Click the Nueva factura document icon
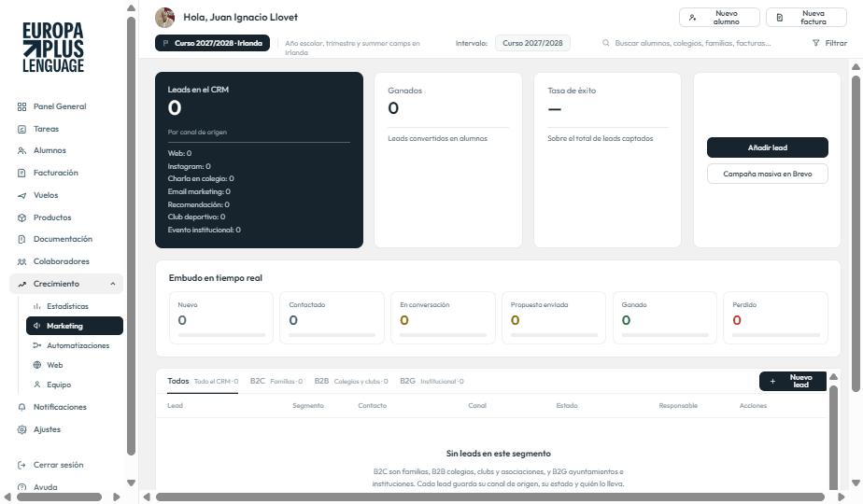 point(779,18)
